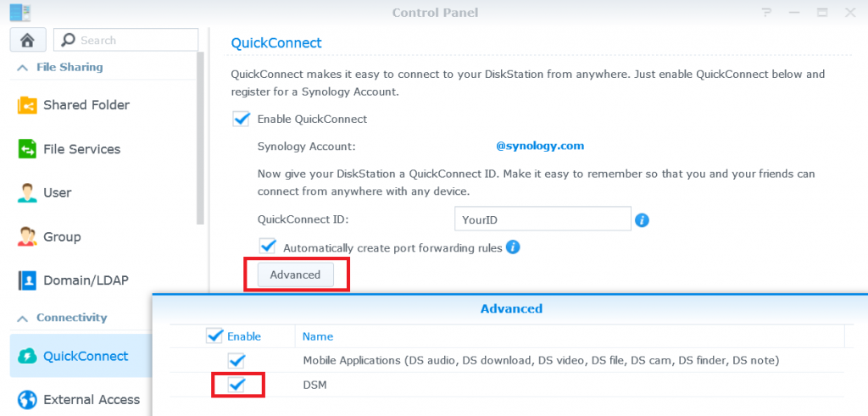Toggle Automatically create port forwarding rules
The image size is (868, 416).
pyautogui.click(x=268, y=247)
